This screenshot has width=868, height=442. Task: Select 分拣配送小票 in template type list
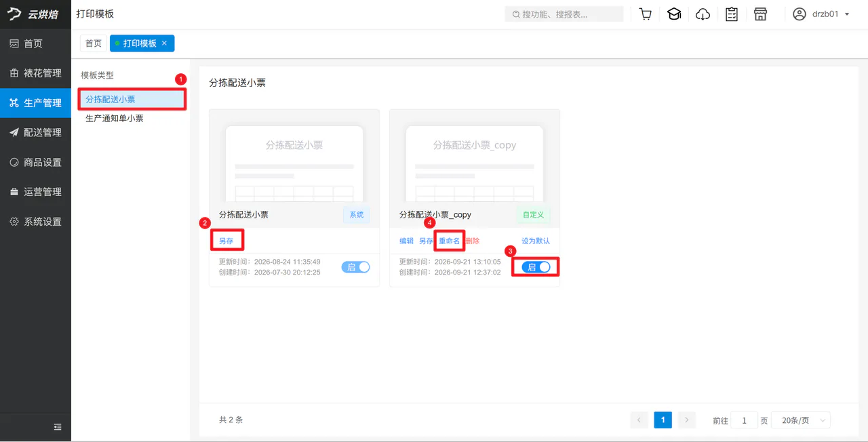pos(132,100)
